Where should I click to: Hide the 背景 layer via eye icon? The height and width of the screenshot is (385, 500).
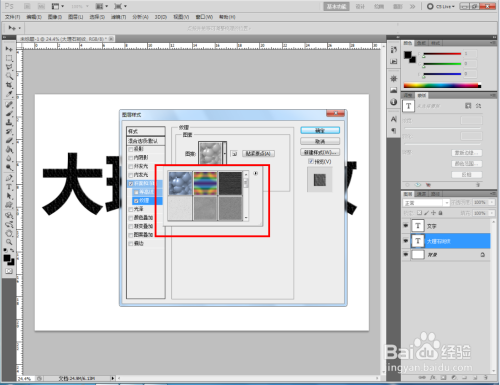tap(406, 254)
